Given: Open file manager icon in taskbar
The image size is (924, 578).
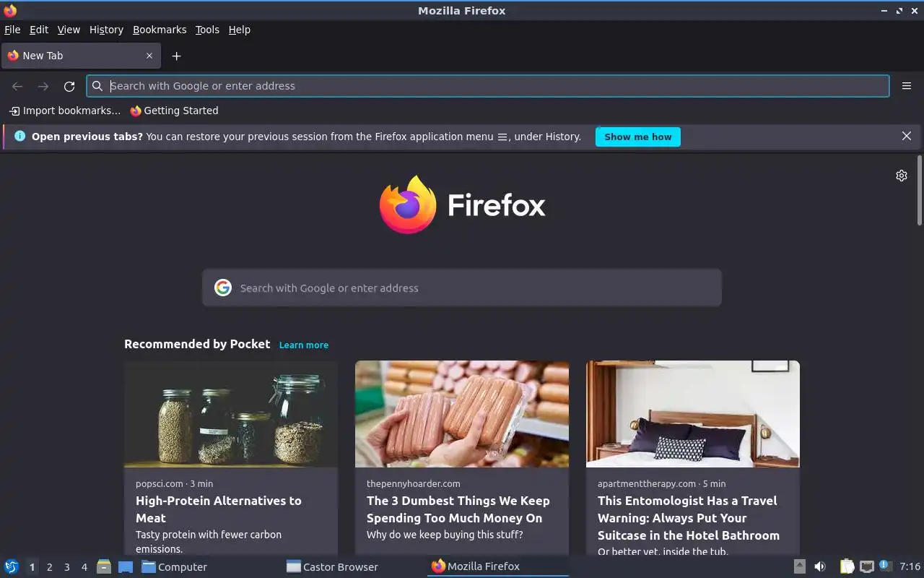Looking at the screenshot, I should pos(104,566).
